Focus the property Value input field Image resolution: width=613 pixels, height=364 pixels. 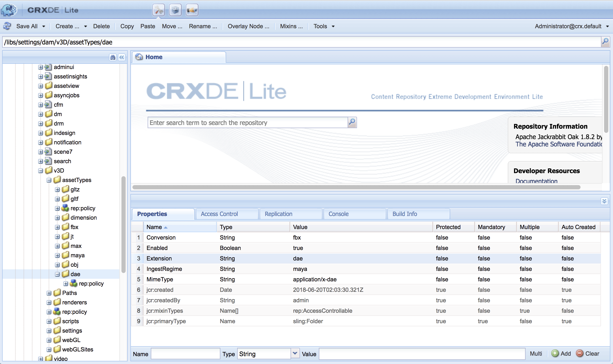(x=422, y=354)
